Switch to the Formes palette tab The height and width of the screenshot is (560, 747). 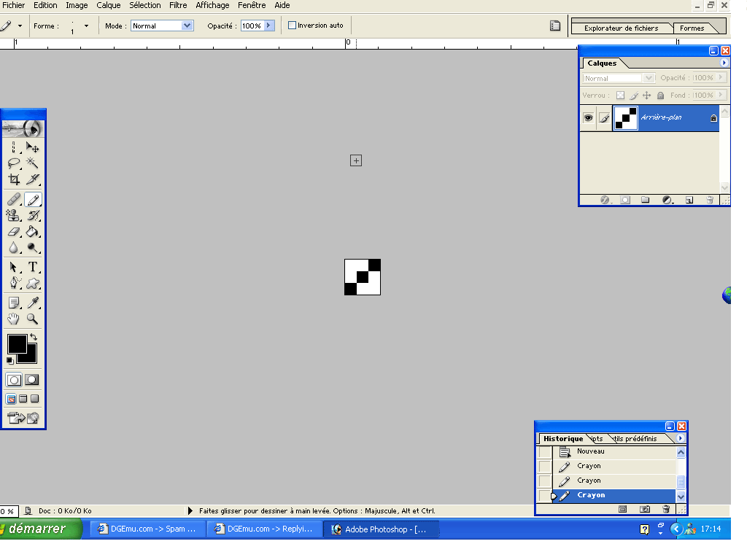692,28
